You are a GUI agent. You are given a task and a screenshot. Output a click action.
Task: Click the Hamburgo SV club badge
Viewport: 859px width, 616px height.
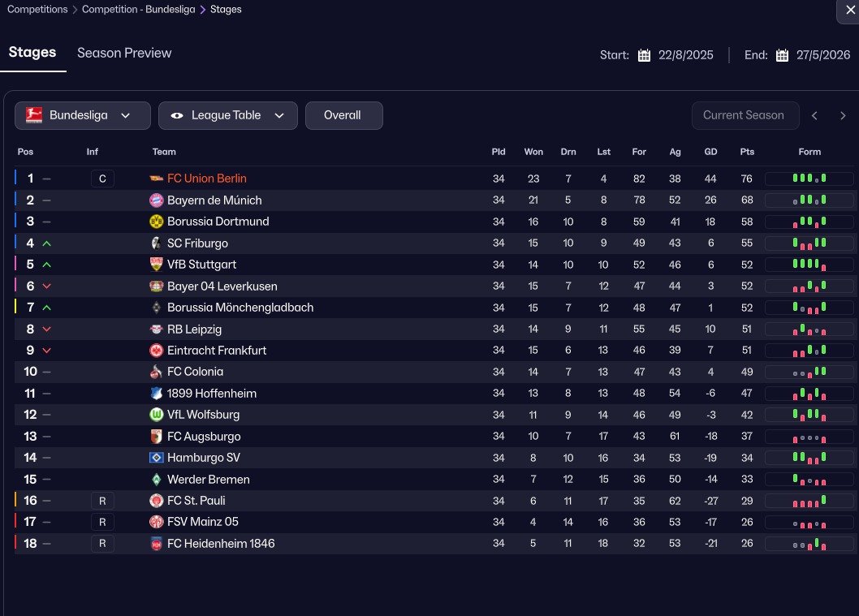[x=157, y=458]
